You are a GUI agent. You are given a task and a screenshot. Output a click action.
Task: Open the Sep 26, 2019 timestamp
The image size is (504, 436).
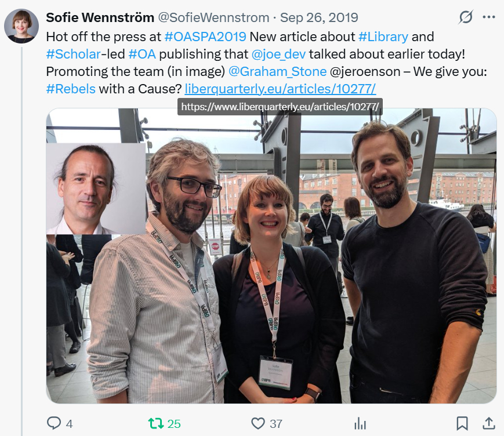[x=319, y=17]
